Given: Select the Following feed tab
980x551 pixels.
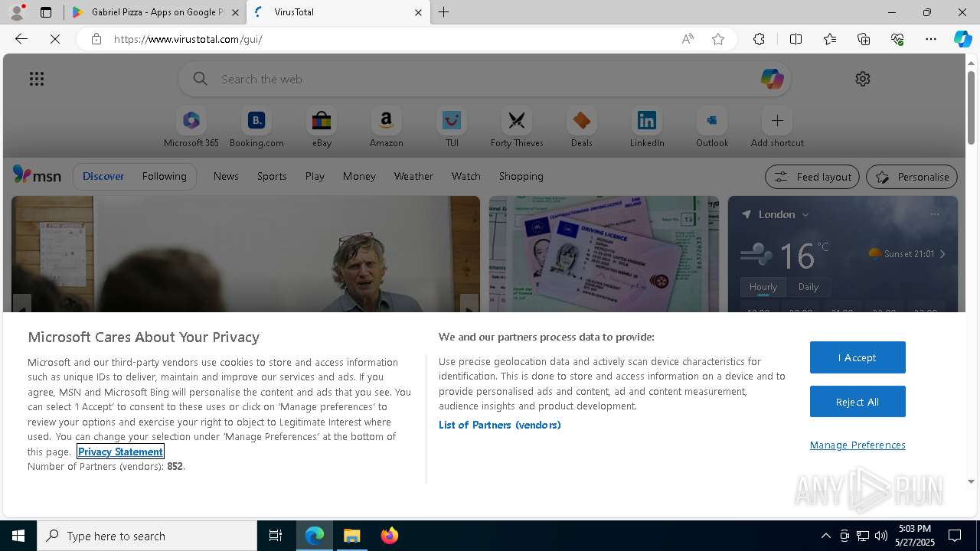Looking at the screenshot, I should (165, 176).
